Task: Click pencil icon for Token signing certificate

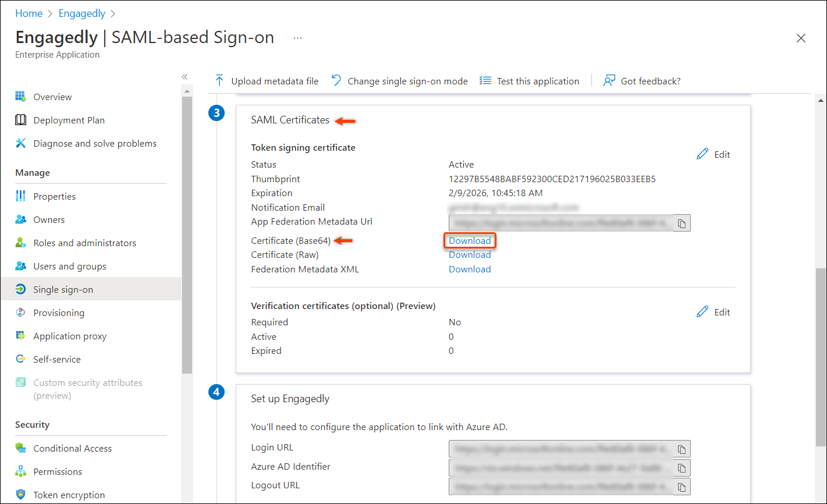Action: (702, 154)
